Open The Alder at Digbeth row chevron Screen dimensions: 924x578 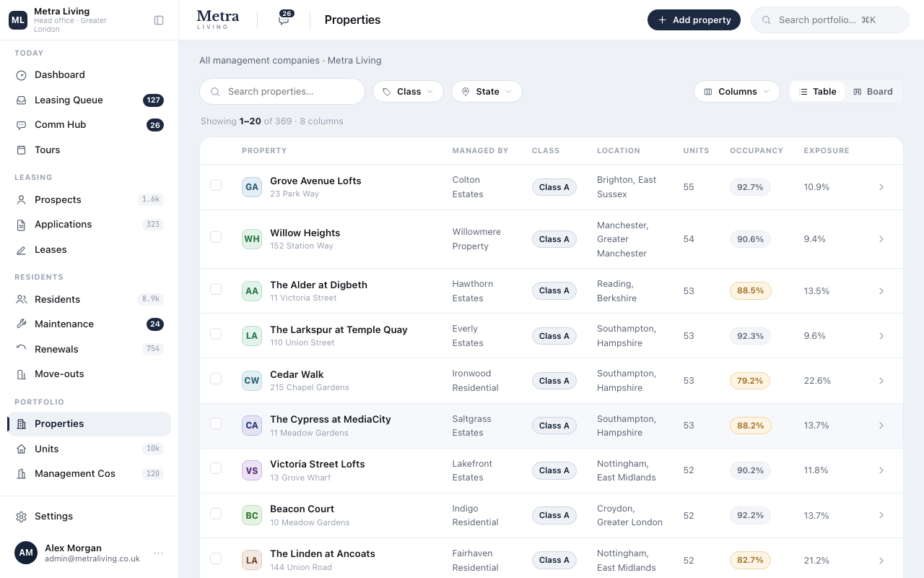click(881, 291)
